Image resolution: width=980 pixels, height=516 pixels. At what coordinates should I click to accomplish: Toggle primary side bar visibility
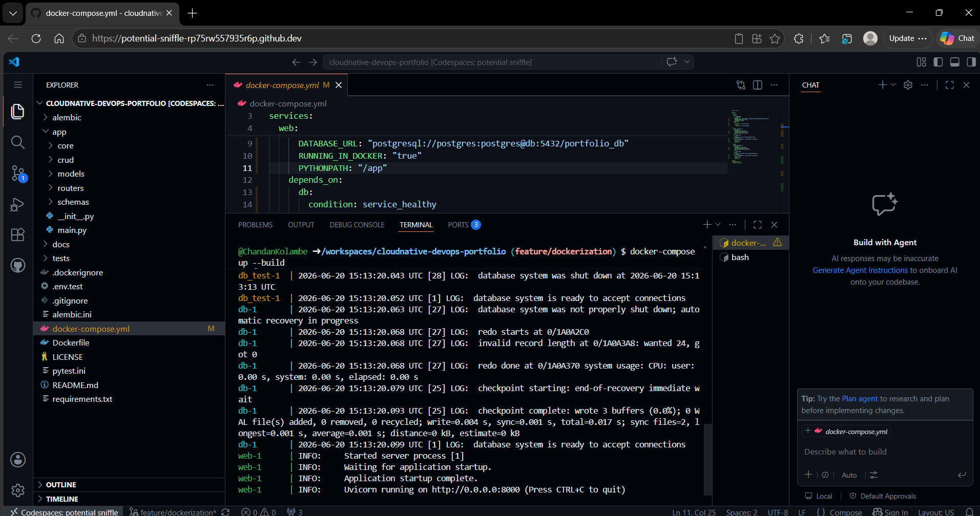[x=938, y=62]
